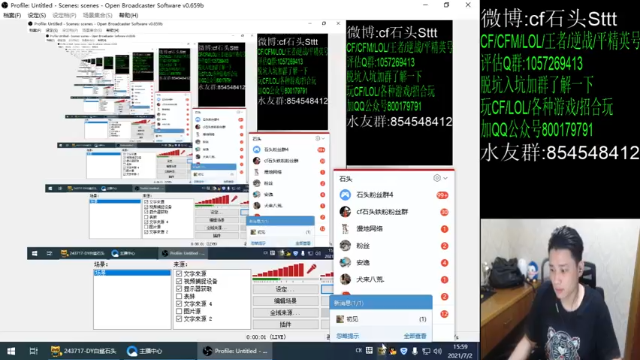Toggle the 视频捕捉设备 source checkbox
Viewport: 640px width, 360px height.
[x=179, y=281]
